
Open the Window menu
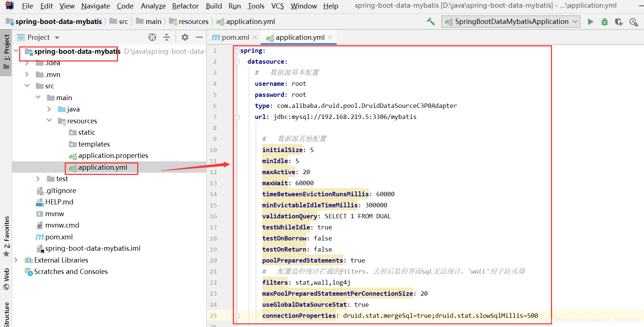tap(304, 6)
